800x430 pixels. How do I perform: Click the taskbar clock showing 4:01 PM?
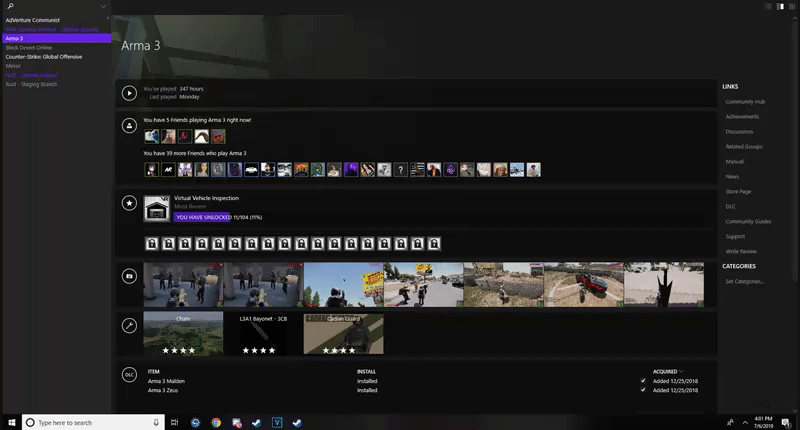pos(763,422)
